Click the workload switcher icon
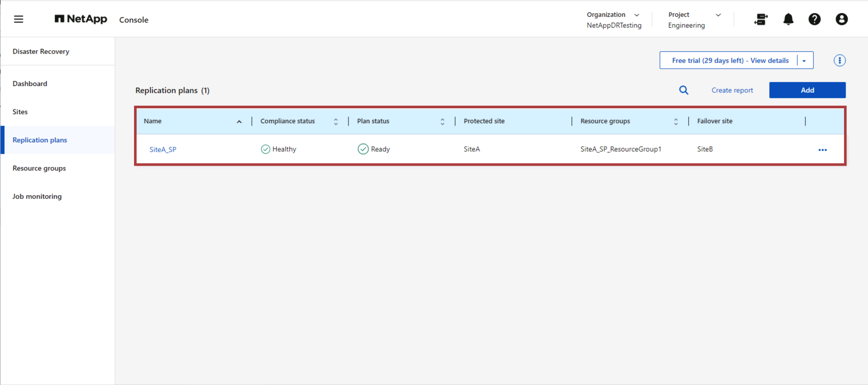 tap(761, 20)
